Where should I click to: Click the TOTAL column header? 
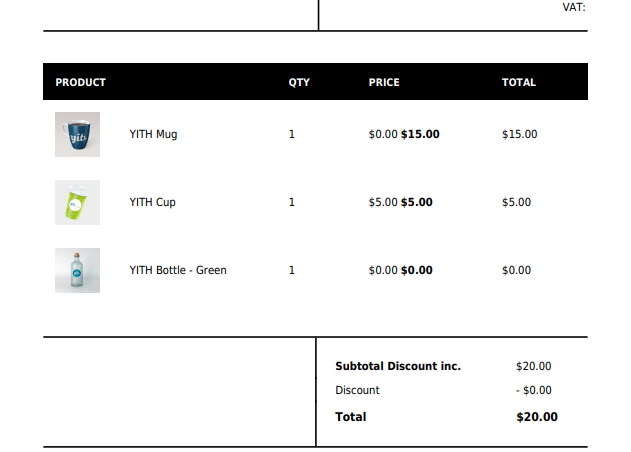(519, 83)
